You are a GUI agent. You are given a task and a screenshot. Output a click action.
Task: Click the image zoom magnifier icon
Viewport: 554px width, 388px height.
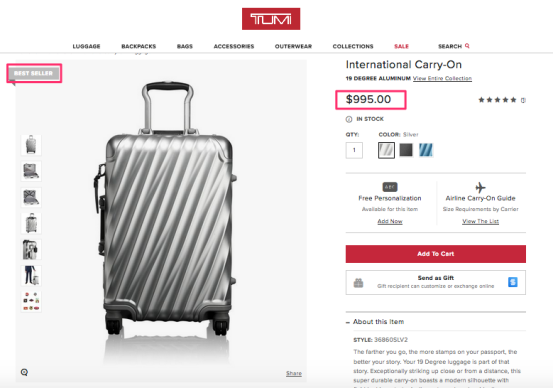(24, 372)
